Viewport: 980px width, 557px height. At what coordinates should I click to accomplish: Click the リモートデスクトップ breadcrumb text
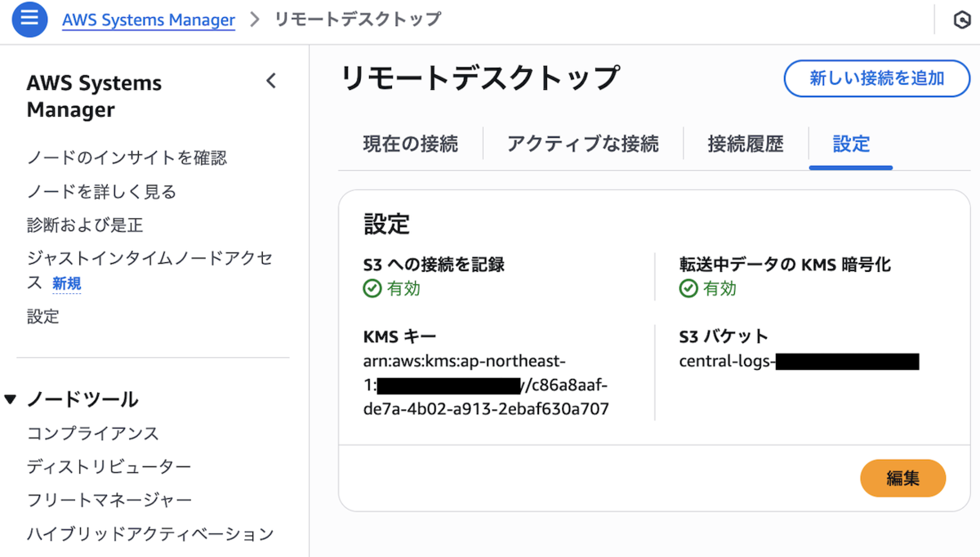point(358,20)
